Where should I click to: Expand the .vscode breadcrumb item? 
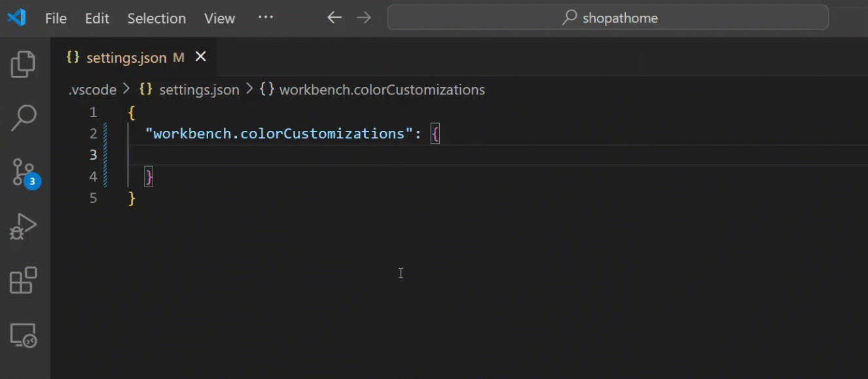click(x=92, y=90)
